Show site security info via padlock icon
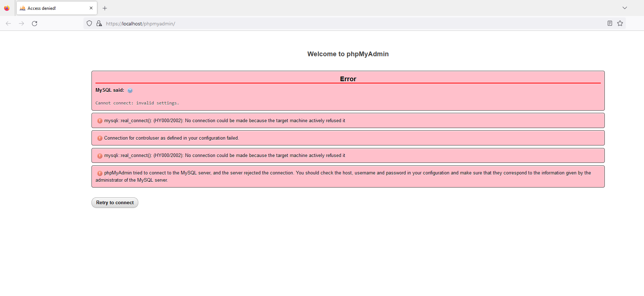Screen dimensions: 644x296 point(99,24)
